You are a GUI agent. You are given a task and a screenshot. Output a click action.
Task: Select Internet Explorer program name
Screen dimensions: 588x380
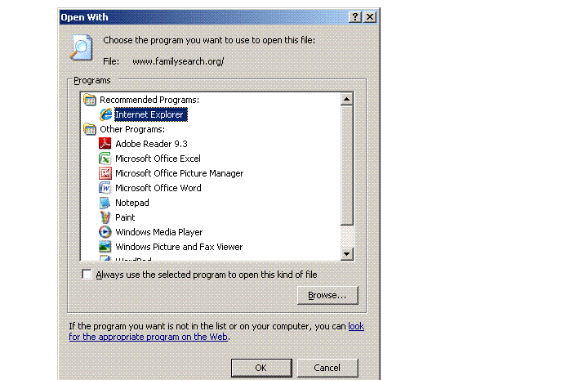[151, 114]
